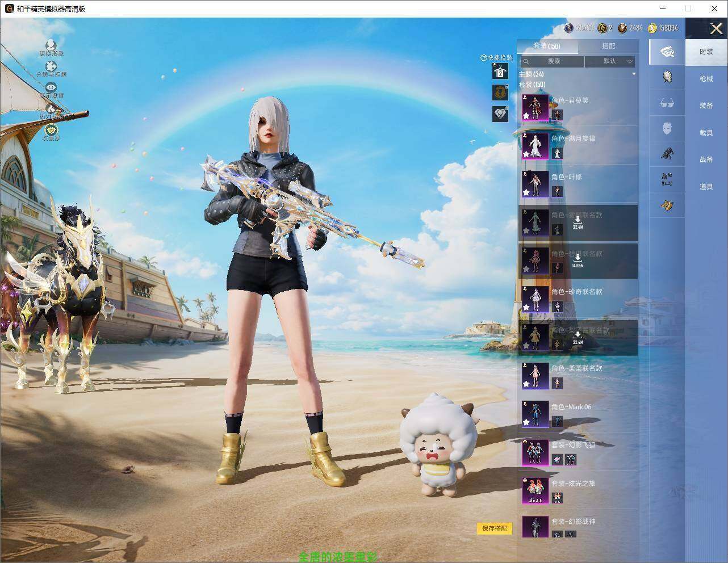Select the golden shoes category icon

(667, 204)
